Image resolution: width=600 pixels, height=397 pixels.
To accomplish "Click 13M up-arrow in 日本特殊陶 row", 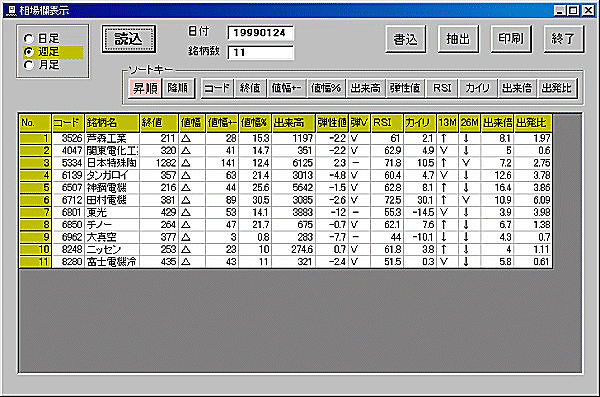I will (x=444, y=163).
